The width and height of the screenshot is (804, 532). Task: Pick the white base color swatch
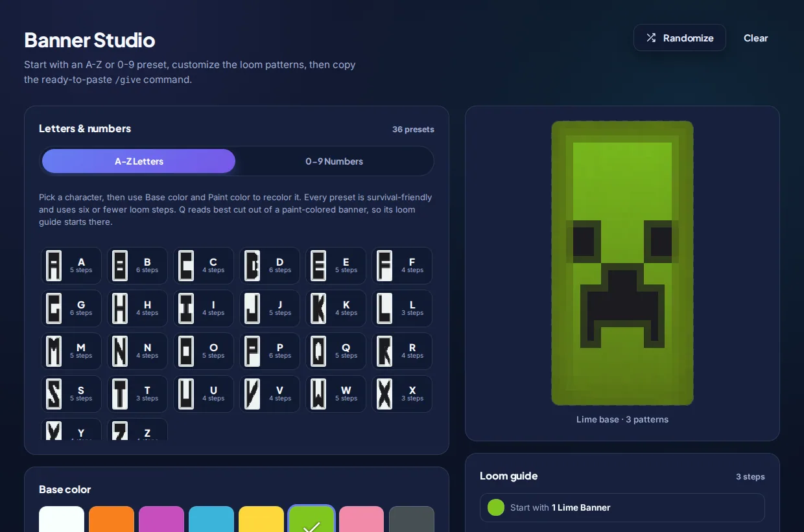62,519
